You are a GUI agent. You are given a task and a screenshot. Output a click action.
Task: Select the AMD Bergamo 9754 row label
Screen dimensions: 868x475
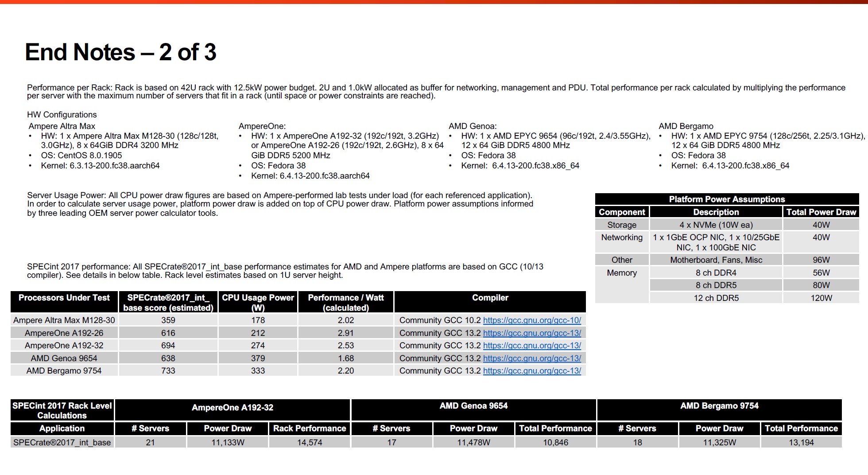pos(64,370)
